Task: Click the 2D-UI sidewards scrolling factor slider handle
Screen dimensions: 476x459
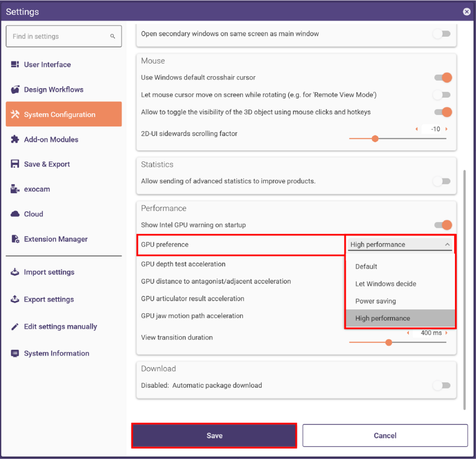Action: pos(375,138)
